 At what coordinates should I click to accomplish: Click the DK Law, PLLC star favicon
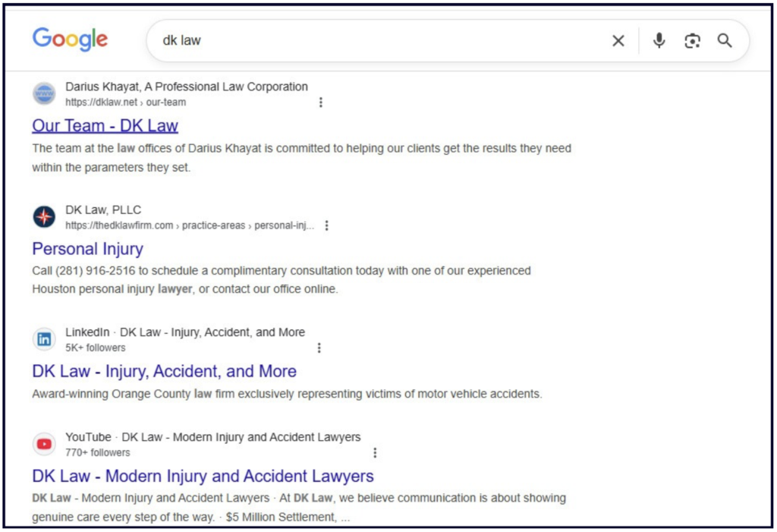coord(44,217)
